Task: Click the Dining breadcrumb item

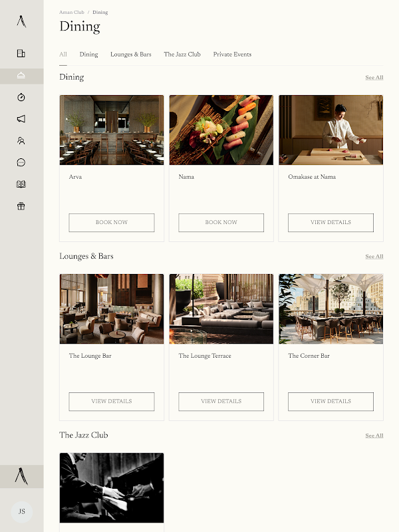Action: click(100, 12)
